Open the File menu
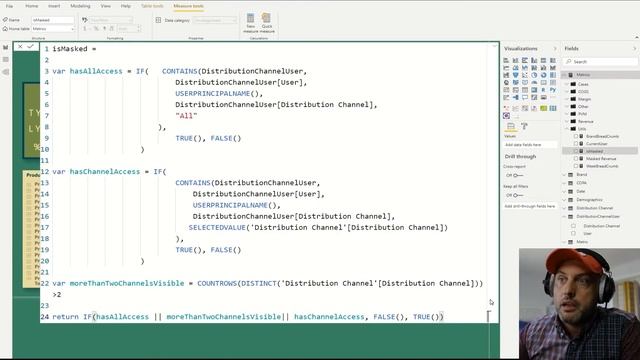This screenshot has height=360, width=640. pos(9,6)
